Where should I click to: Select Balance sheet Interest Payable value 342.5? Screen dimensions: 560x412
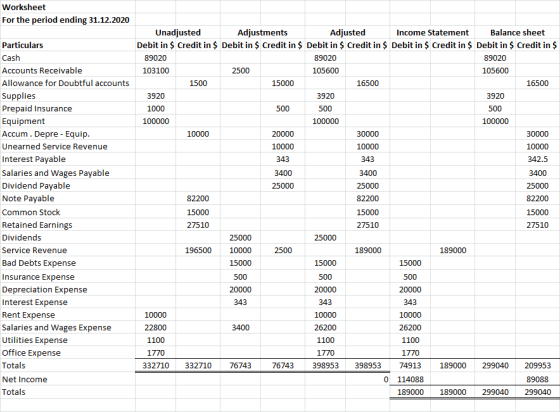point(538,159)
